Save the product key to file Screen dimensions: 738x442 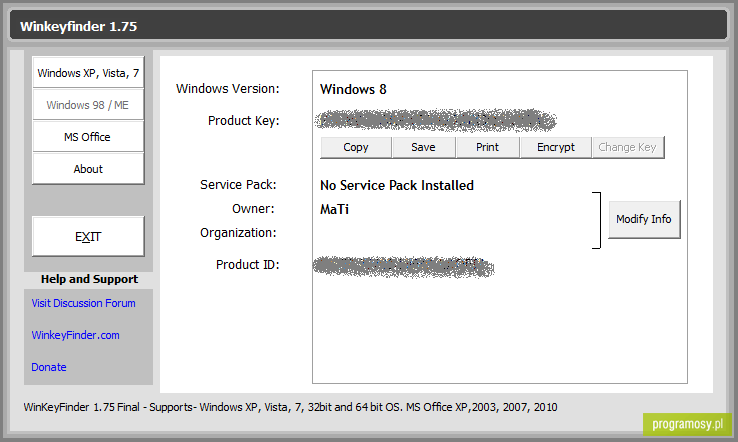424,147
